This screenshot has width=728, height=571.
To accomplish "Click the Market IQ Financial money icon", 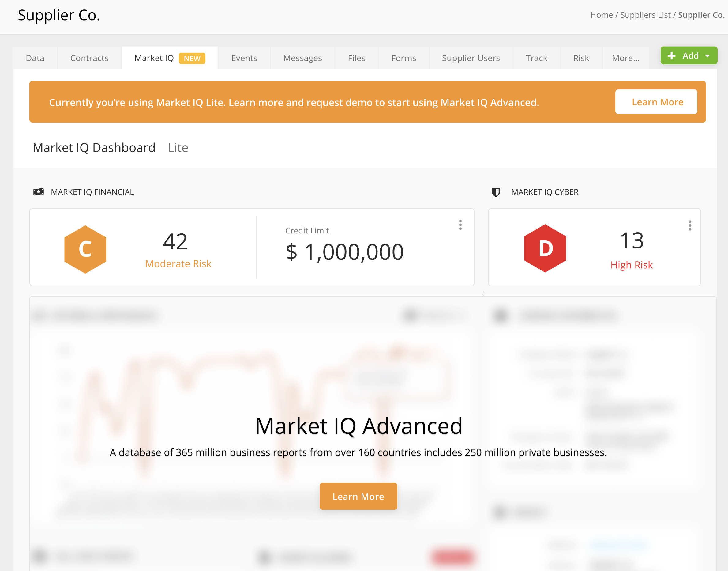I will pyautogui.click(x=39, y=191).
